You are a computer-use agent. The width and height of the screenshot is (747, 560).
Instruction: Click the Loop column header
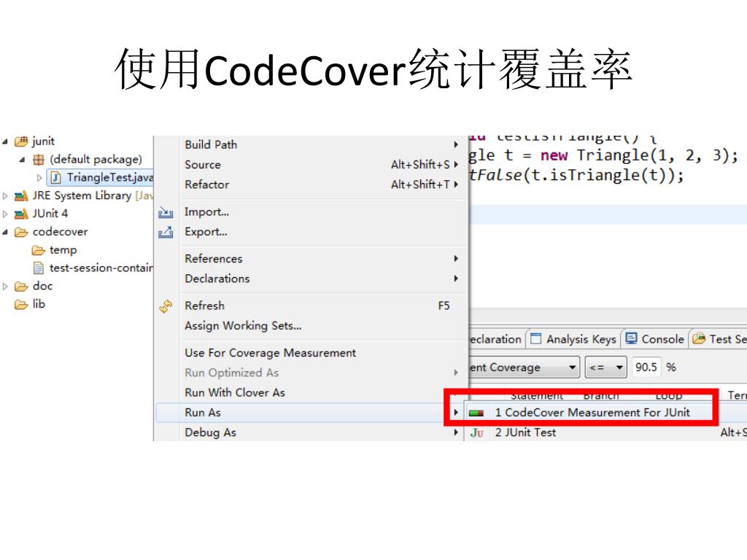tap(668, 394)
